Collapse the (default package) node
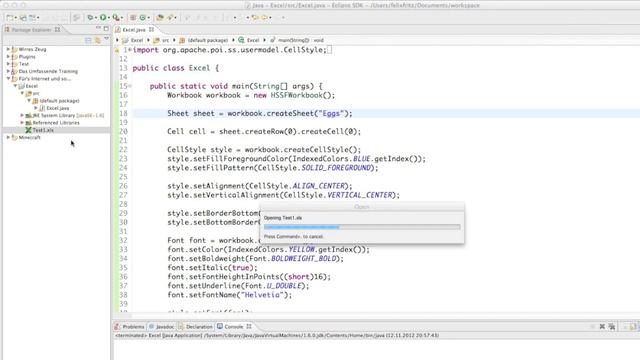Viewport: 640px width, 360px height. coord(29,100)
